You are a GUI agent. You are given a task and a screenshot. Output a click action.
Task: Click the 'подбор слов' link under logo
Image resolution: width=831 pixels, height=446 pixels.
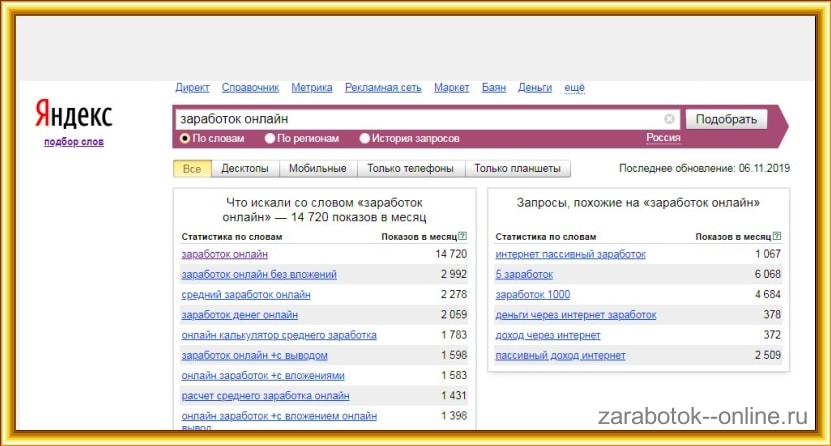click(x=73, y=142)
